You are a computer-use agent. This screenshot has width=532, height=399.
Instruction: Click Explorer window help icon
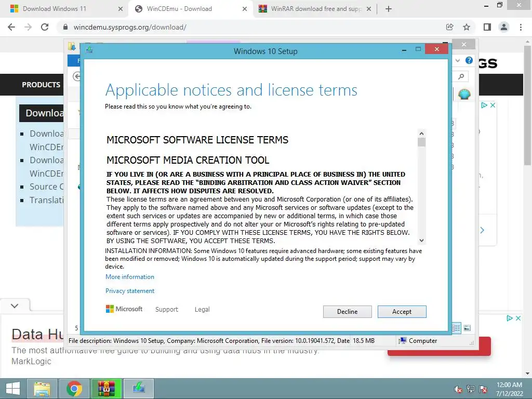(x=469, y=60)
